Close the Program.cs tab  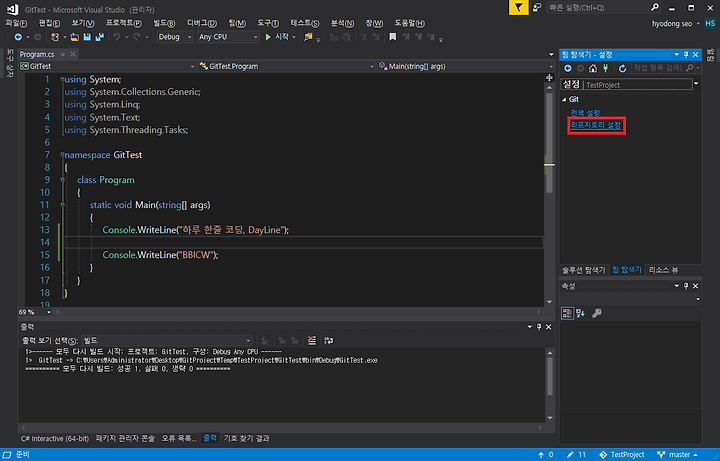tap(73, 54)
